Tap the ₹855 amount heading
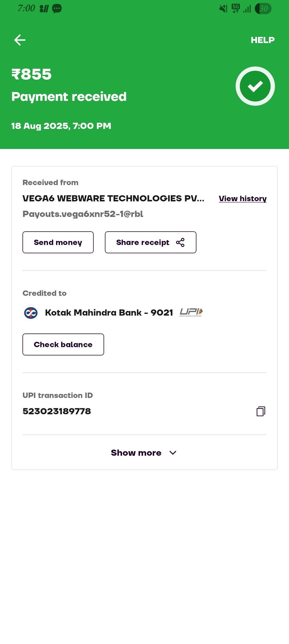This screenshot has width=289, height=644. (32, 74)
